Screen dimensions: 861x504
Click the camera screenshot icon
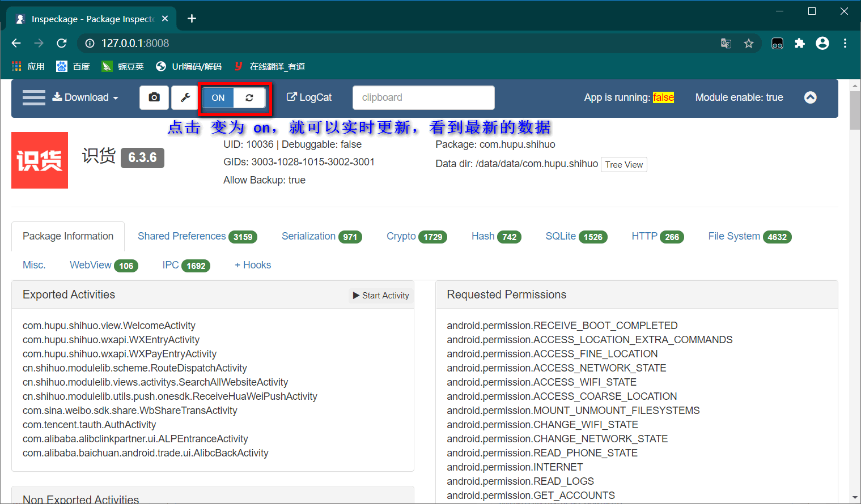point(154,97)
